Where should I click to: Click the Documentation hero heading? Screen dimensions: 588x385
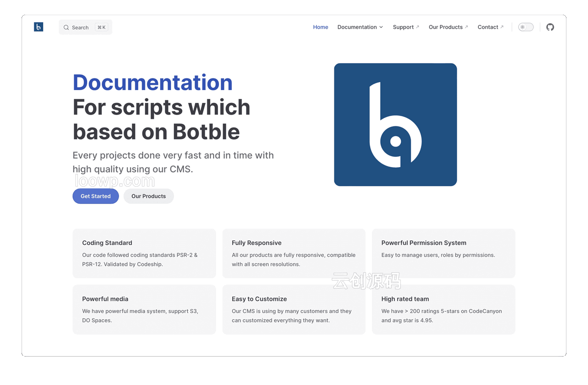(152, 82)
